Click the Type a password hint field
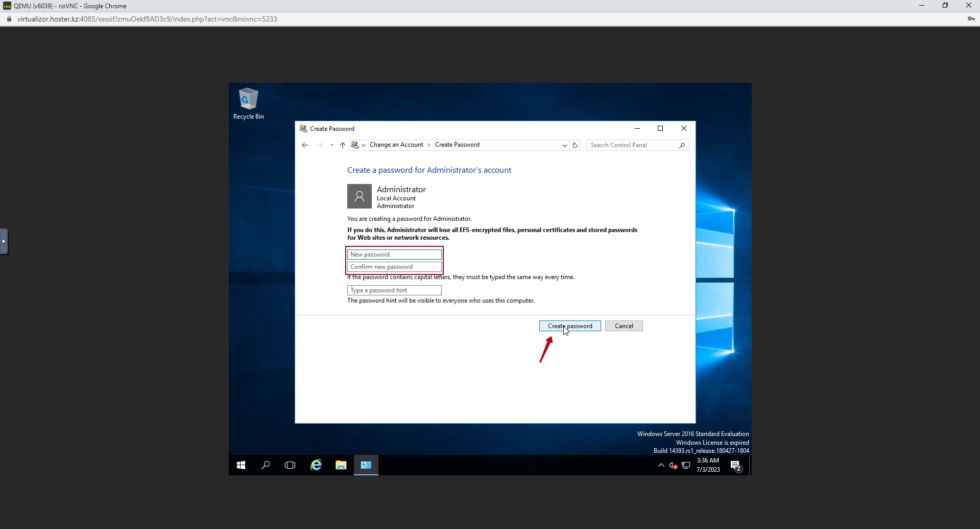Screen dimensions: 980x529 (x=394, y=290)
